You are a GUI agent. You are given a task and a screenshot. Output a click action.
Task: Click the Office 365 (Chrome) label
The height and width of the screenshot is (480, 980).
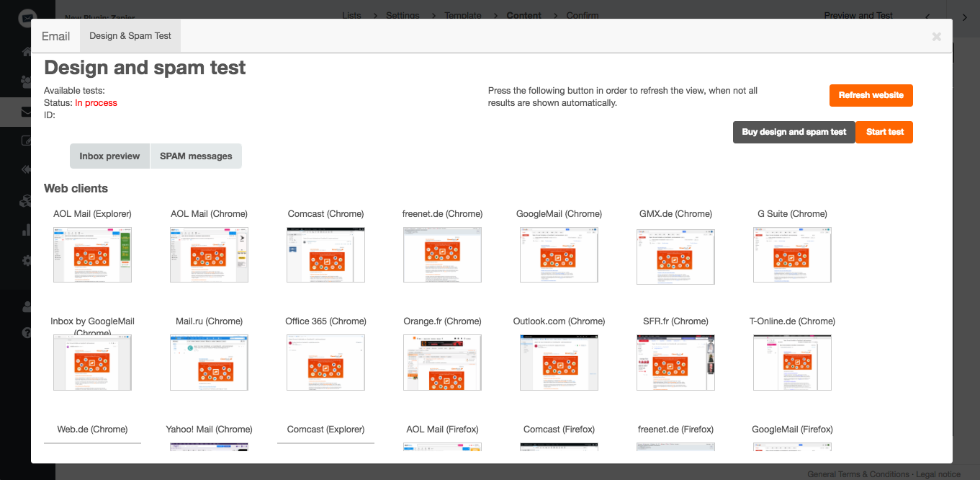click(x=325, y=321)
